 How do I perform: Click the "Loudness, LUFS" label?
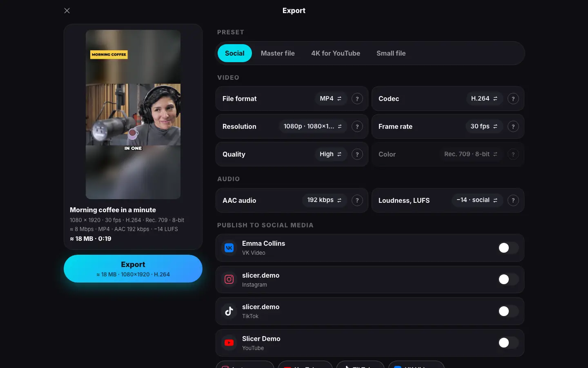404,200
